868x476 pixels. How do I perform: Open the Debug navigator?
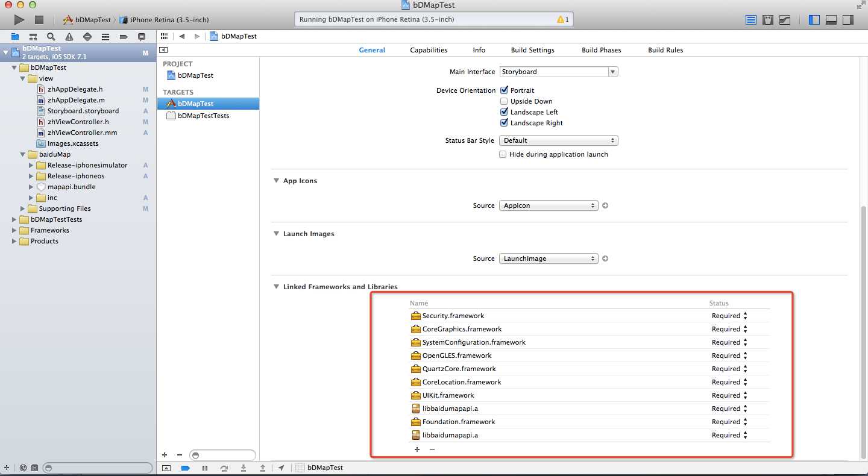tap(105, 37)
